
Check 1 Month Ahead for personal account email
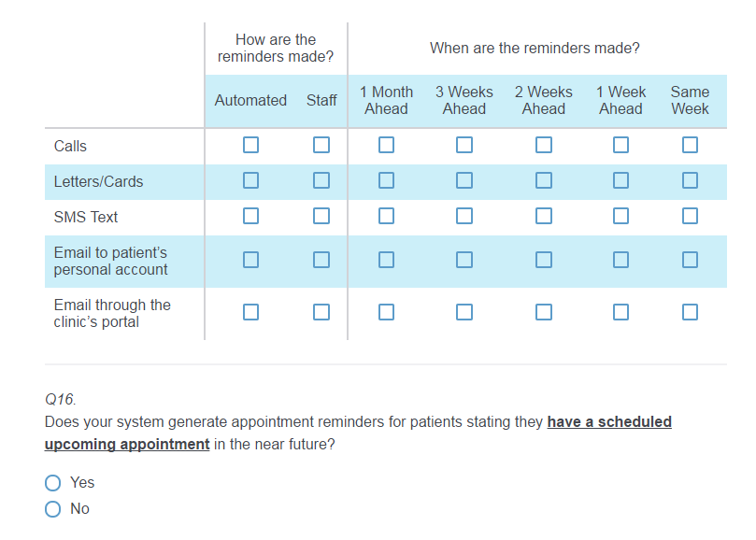pyautogui.click(x=386, y=260)
